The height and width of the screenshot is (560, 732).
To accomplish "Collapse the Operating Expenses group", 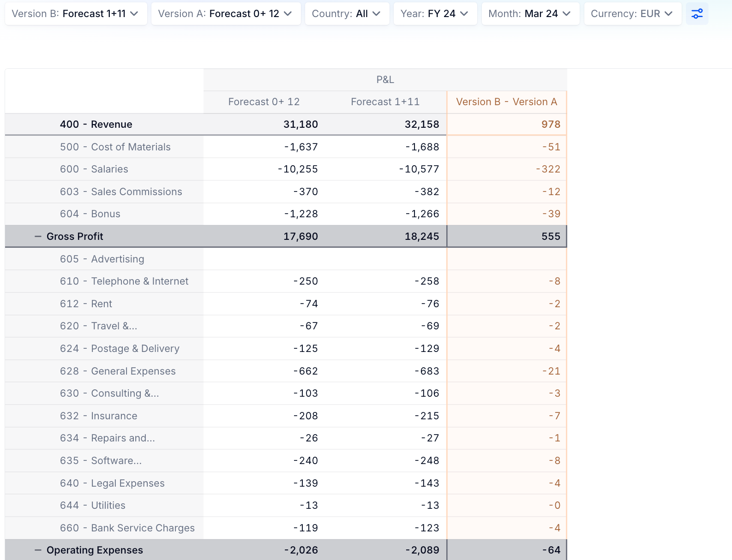I will 38,550.
